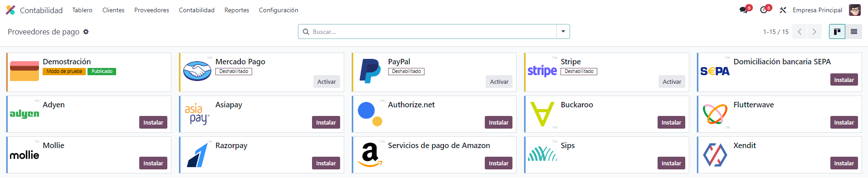Click the Mercado Pago handshake logo
The image size is (868, 178).
point(197,71)
